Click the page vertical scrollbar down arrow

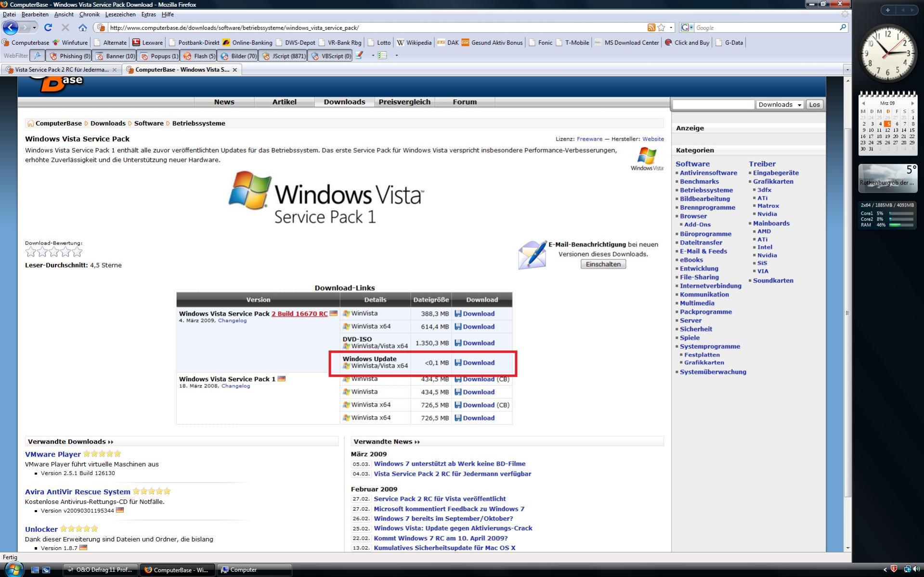848,548
